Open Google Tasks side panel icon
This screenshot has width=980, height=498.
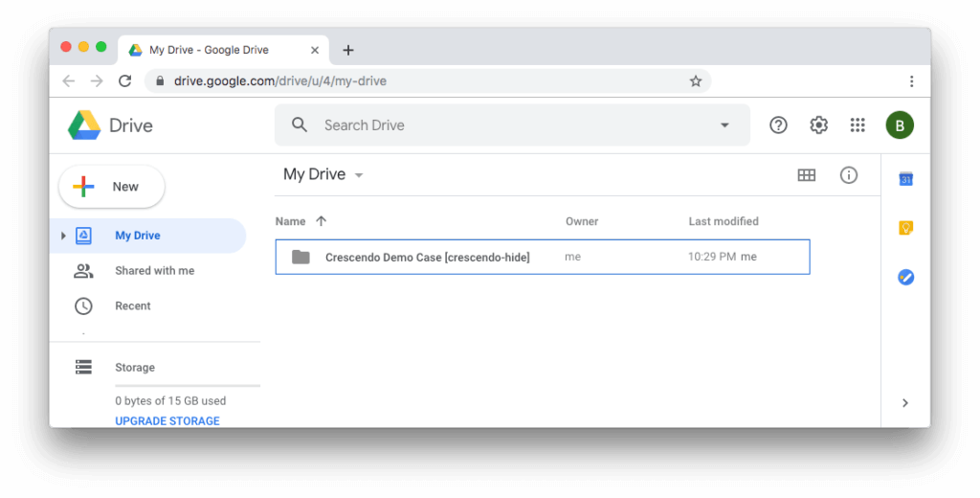coord(905,277)
